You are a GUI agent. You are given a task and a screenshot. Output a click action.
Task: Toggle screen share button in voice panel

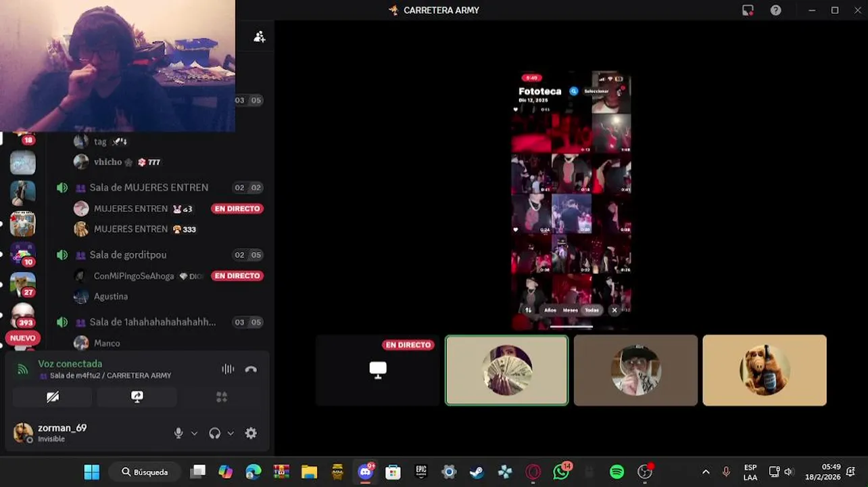click(x=137, y=397)
